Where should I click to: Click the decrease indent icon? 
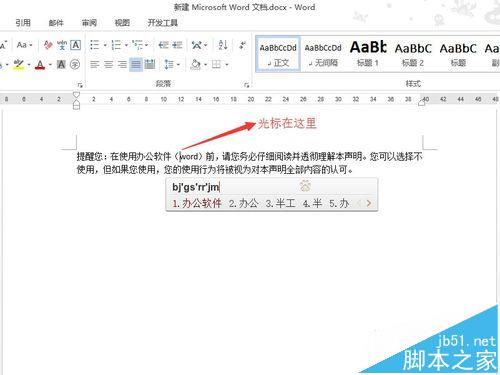tap(163, 45)
